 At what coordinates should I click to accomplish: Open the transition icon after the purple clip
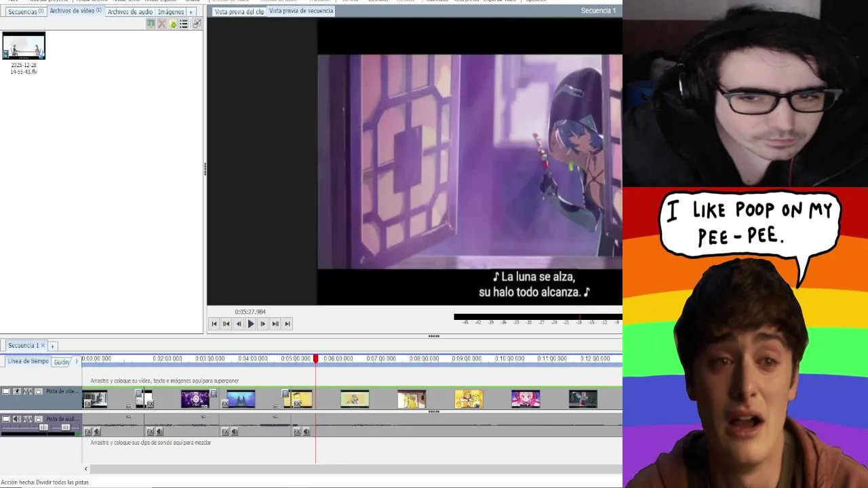tap(214, 393)
